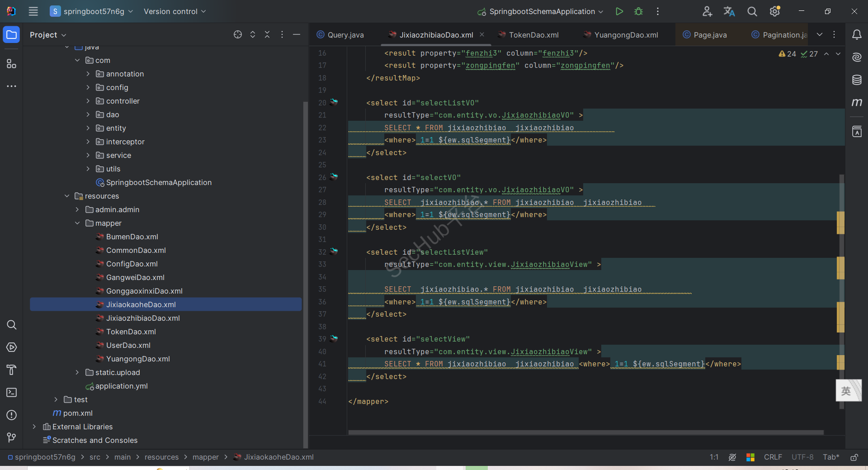Screen dimensions: 868x470
Task: Click the editor horizontal scrollbar
Action: pos(585,432)
